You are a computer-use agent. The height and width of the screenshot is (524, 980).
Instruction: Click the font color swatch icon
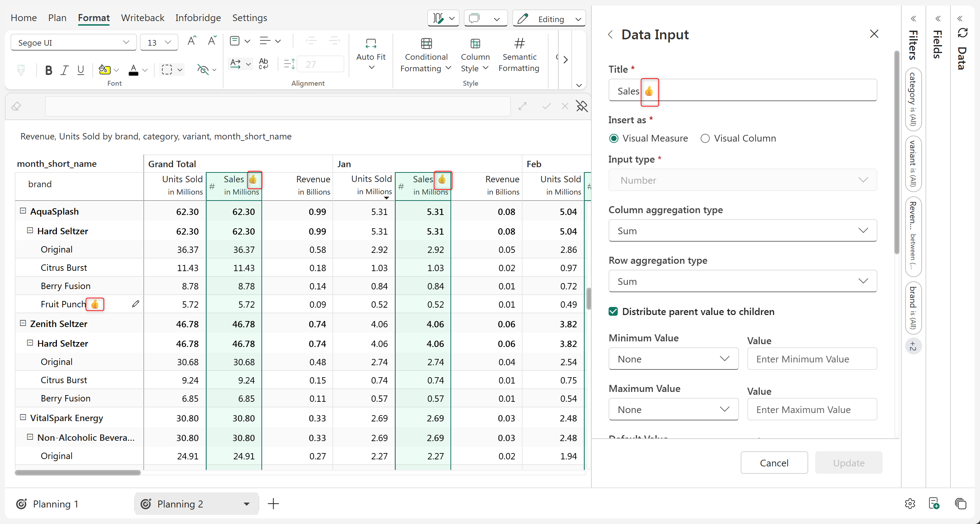tap(133, 70)
